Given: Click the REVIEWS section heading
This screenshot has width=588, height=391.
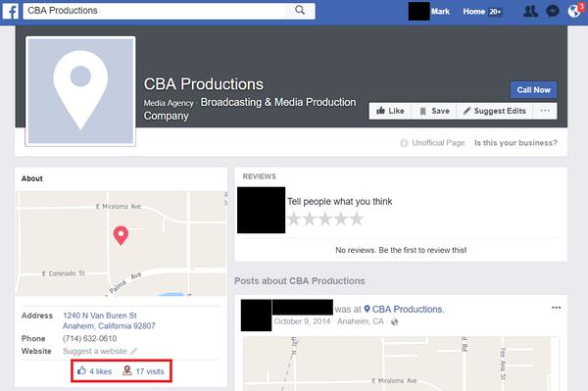Looking at the screenshot, I should (259, 176).
